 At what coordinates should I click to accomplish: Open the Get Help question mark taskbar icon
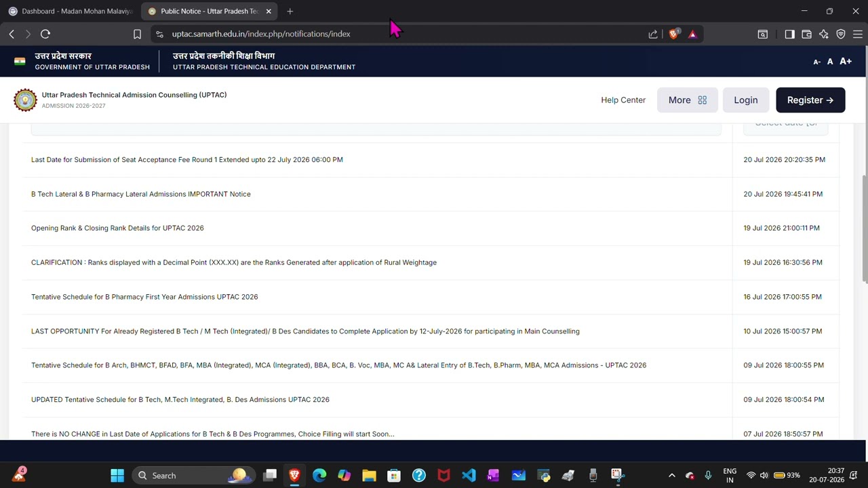[419, 475]
